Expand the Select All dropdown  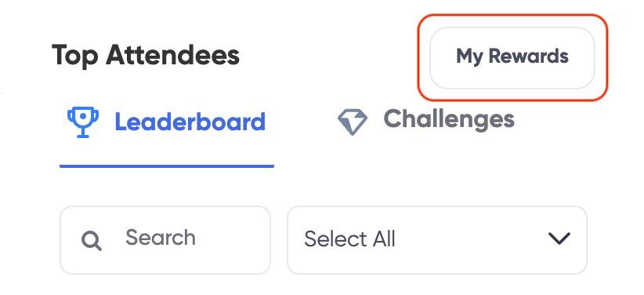tap(437, 240)
